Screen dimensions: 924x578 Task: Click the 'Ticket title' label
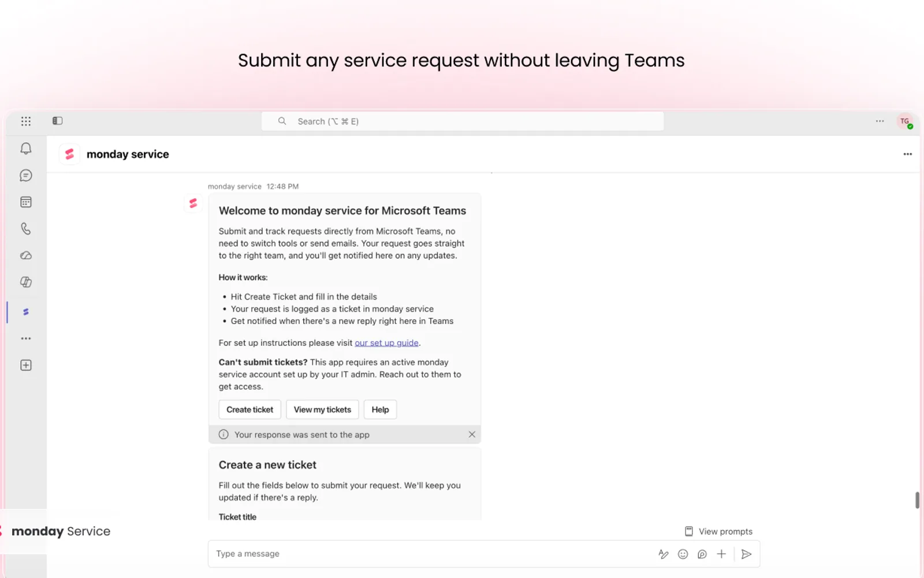[x=237, y=517]
